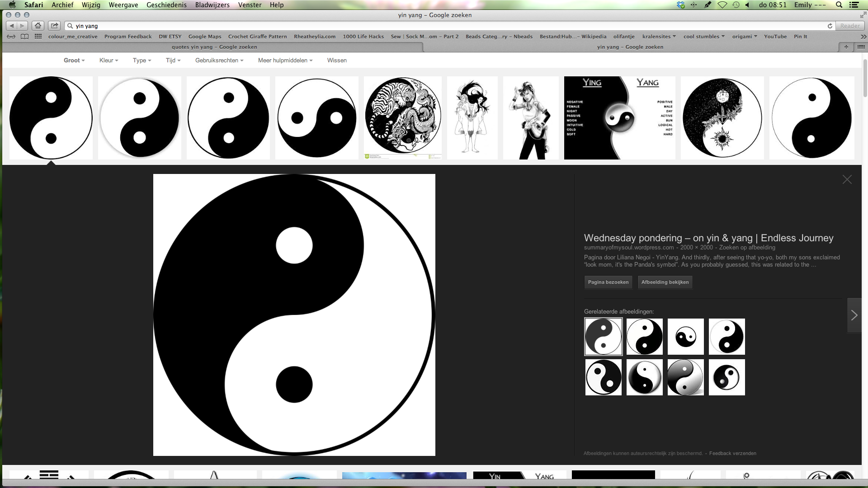The height and width of the screenshot is (488, 868).
Task: Open 1000 Life Hacks bookmark
Action: pos(363,37)
